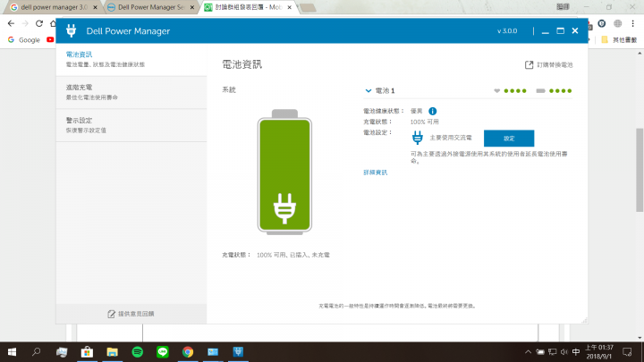Open Microsoft Store from the taskbar
Image resolution: width=644 pixels, height=362 pixels.
87,352
